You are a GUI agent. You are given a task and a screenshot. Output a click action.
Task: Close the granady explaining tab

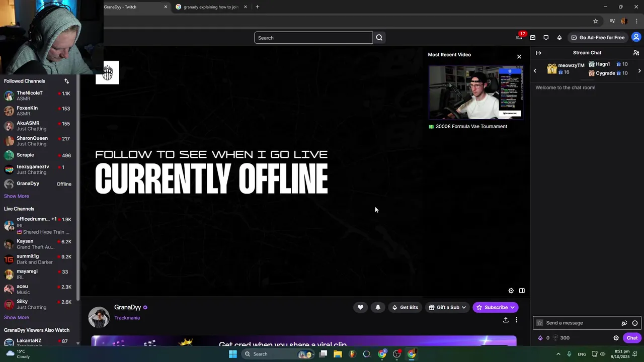(x=246, y=7)
